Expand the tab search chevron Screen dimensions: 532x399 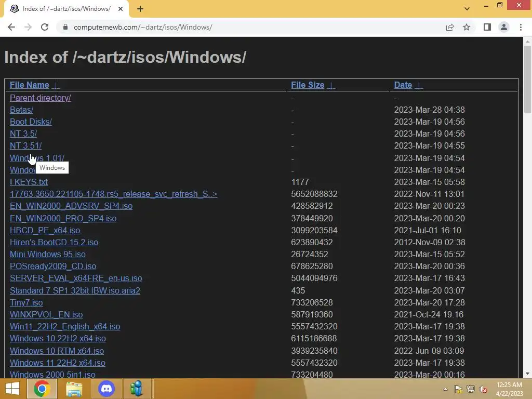click(467, 9)
